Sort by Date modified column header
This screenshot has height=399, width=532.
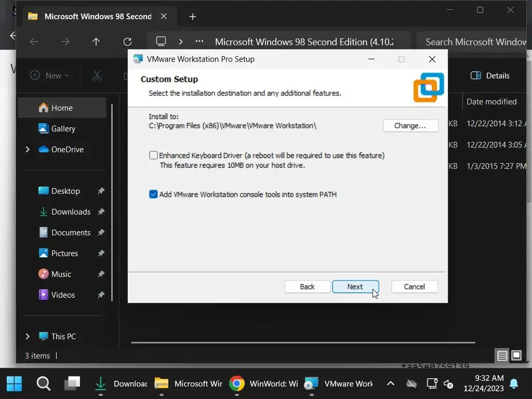click(x=491, y=102)
